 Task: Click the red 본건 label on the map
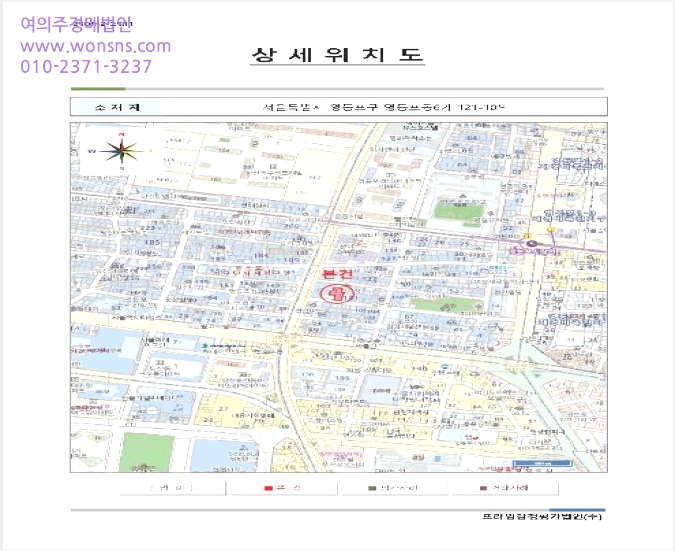point(338,274)
